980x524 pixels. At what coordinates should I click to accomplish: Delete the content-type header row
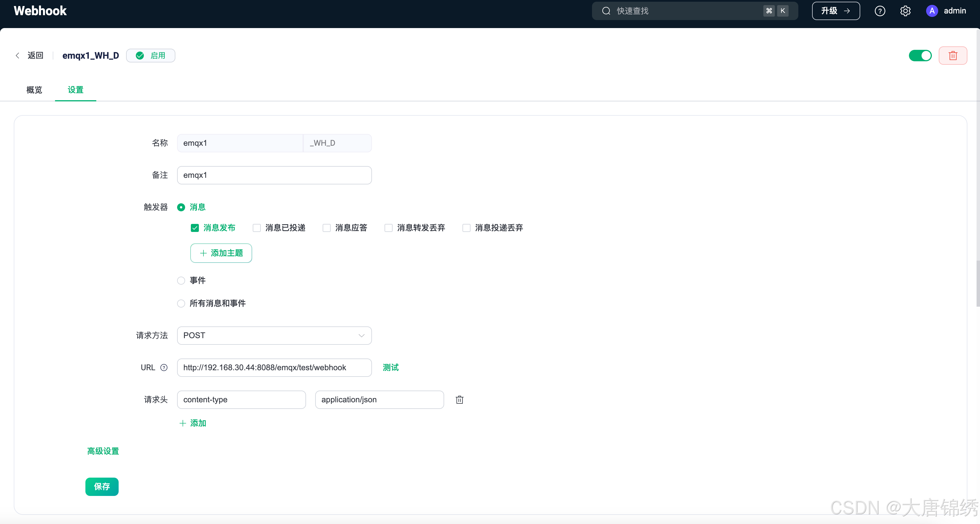click(x=460, y=400)
